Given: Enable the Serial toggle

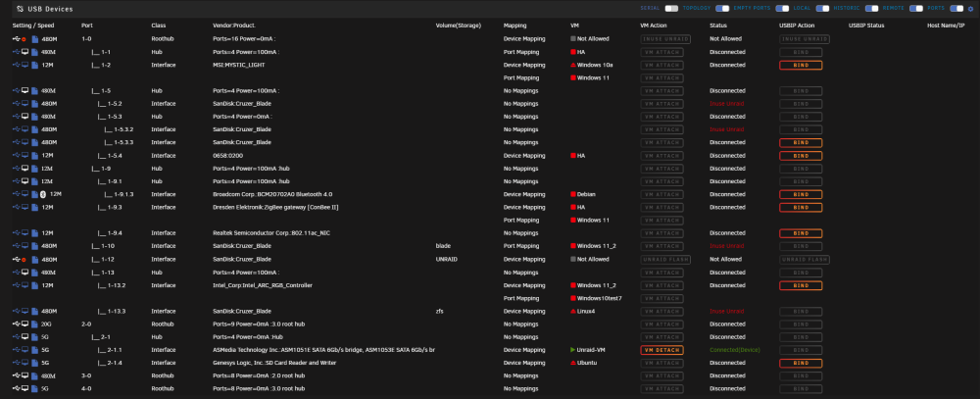Looking at the screenshot, I should (671, 9).
